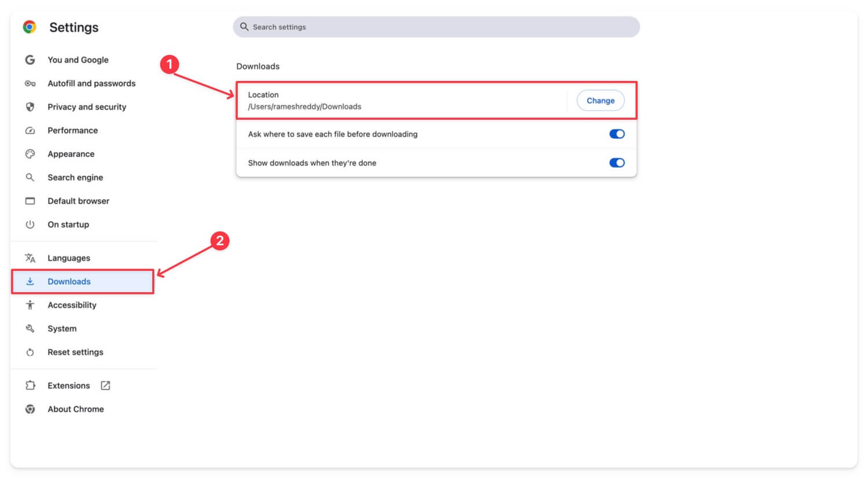This screenshot has height=478, width=868.
Task: Select the Accessibility sidebar entry
Action: pyautogui.click(x=72, y=305)
